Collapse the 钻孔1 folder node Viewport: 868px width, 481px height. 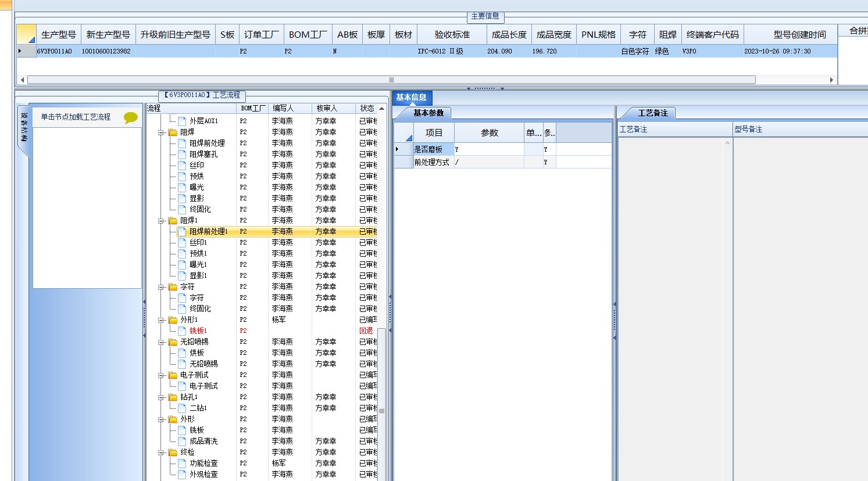pos(161,397)
